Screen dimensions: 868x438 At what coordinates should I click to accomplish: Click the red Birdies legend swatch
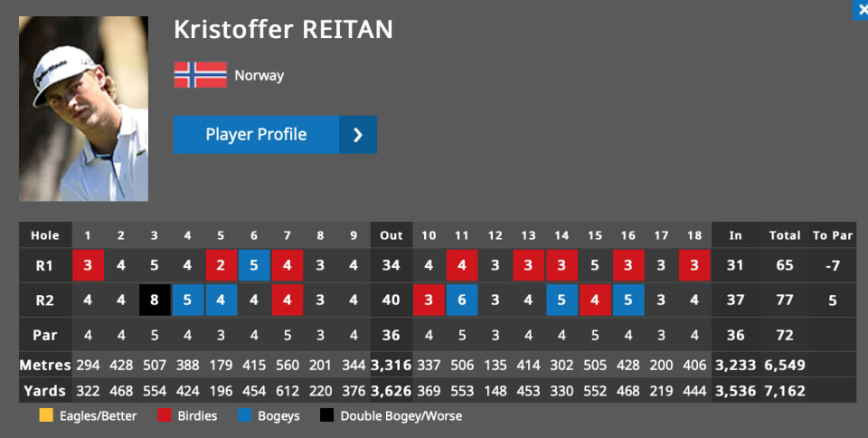(x=165, y=415)
